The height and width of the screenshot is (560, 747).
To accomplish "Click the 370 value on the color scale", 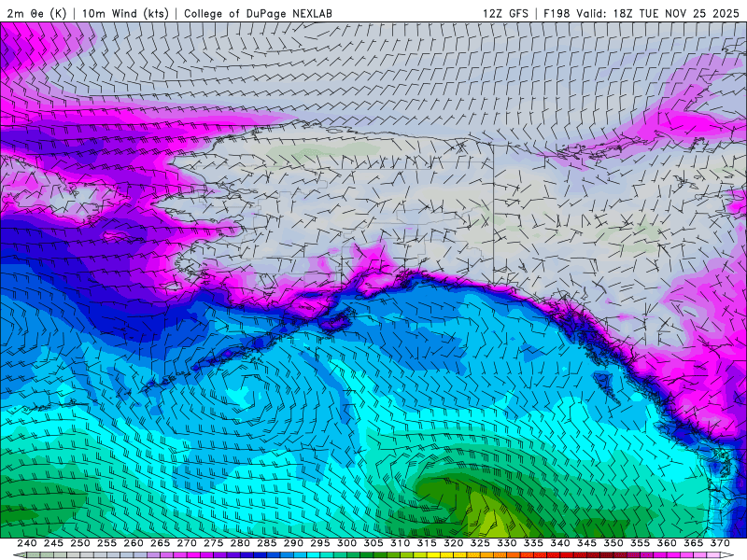I will coord(720,543).
